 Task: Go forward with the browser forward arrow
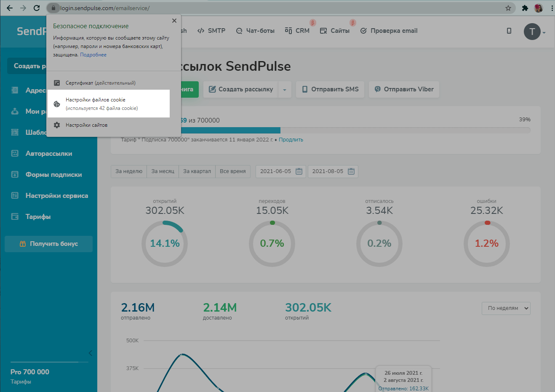[x=23, y=8]
